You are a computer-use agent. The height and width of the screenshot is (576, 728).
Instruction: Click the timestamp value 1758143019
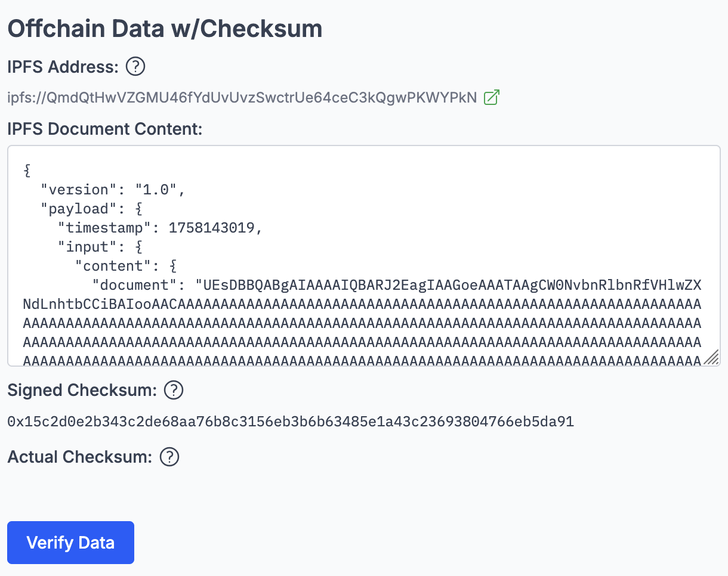coord(211,228)
